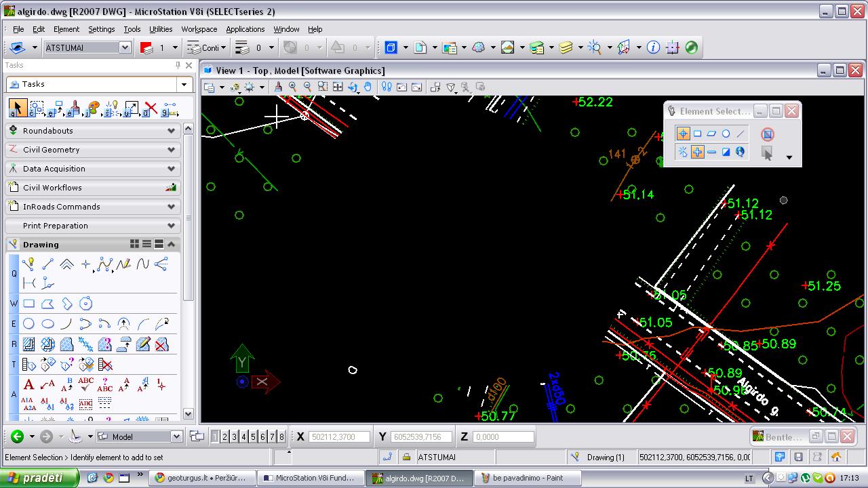This screenshot has width=868, height=488.
Task: Select the Place SmartLine tool
Action: [28, 264]
